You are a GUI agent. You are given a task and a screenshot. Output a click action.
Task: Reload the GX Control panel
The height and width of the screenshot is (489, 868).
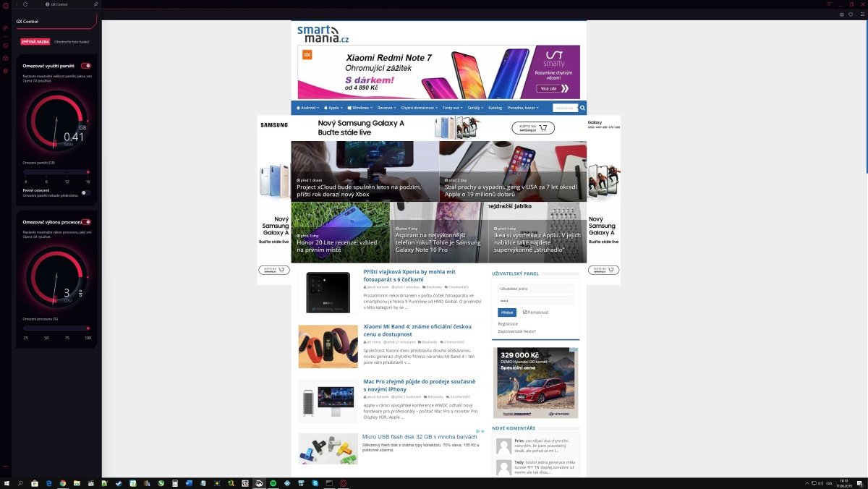(x=25, y=4)
